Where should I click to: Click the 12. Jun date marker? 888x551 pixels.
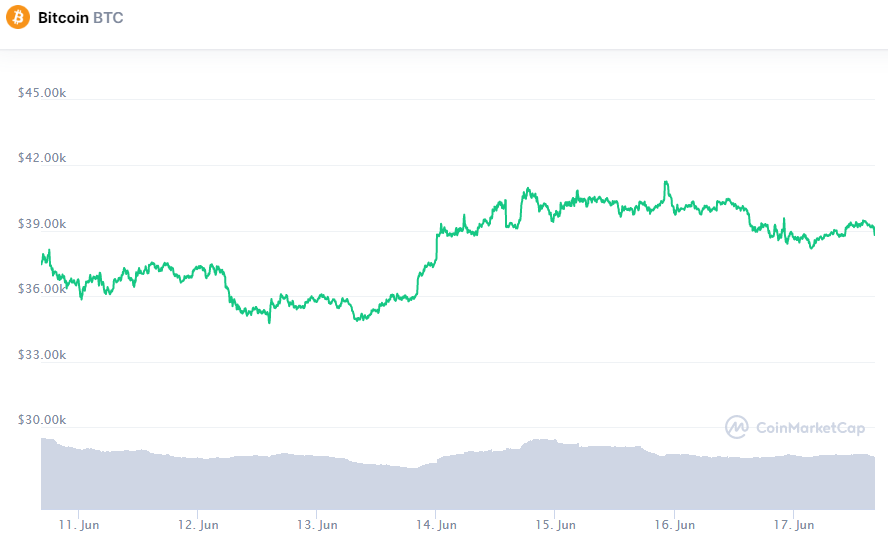pos(198,524)
